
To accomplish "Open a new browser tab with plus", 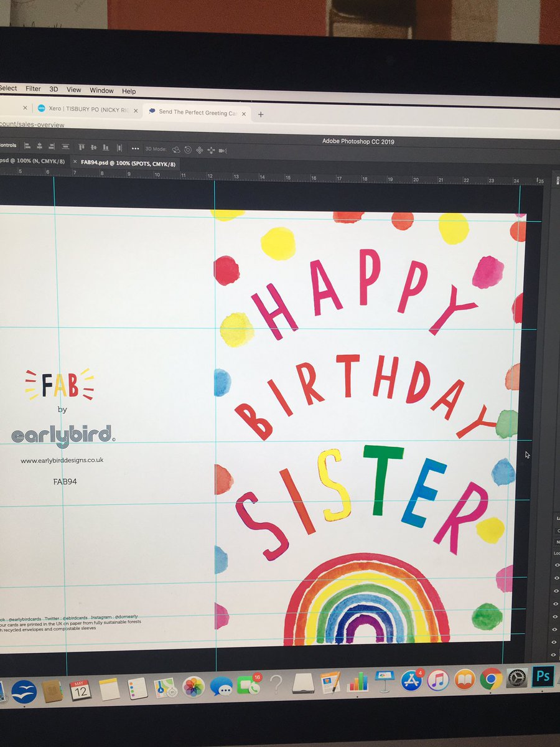I will [x=261, y=115].
